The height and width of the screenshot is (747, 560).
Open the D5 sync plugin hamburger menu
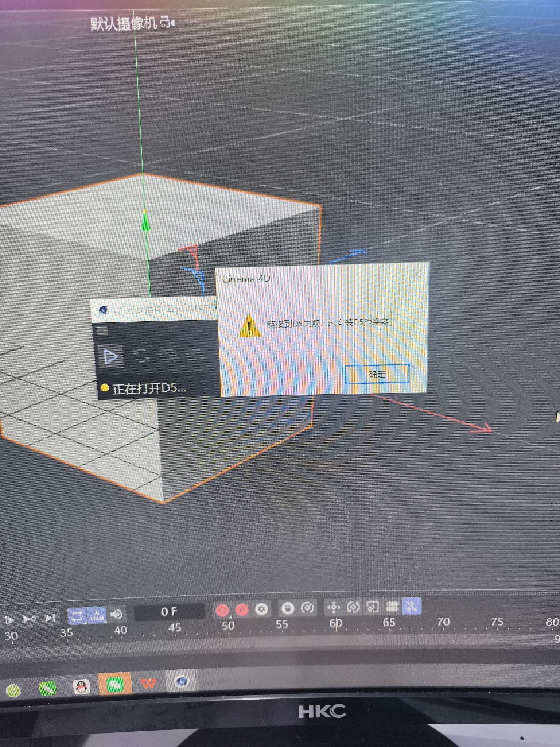click(102, 330)
